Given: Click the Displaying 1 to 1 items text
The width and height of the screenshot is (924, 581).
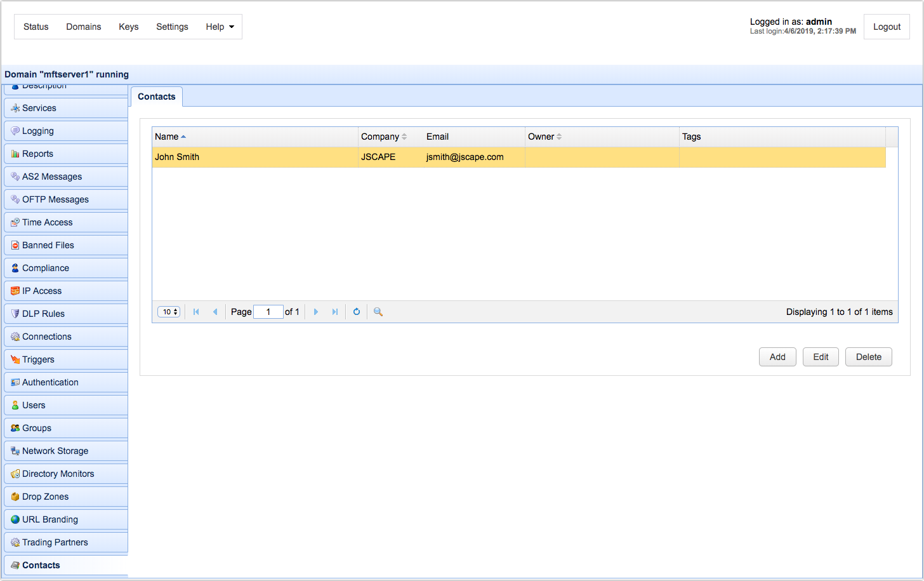Looking at the screenshot, I should 839,312.
